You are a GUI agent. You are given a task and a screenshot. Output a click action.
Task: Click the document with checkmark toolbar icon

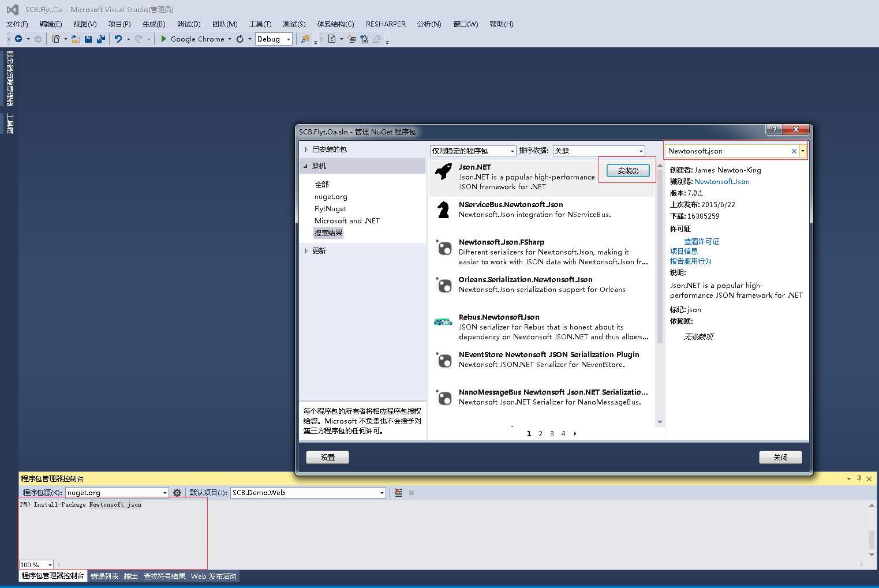tap(364, 39)
